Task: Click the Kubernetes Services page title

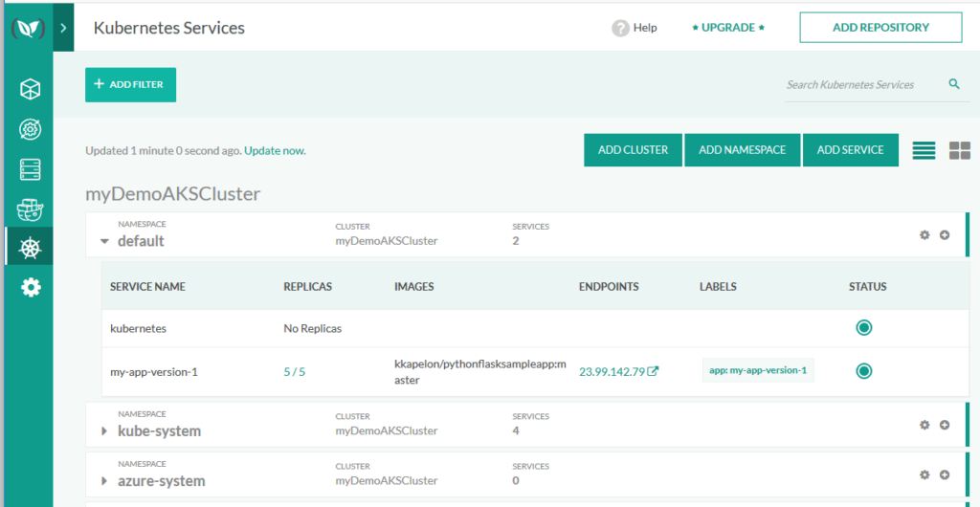Action: tap(168, 28)
